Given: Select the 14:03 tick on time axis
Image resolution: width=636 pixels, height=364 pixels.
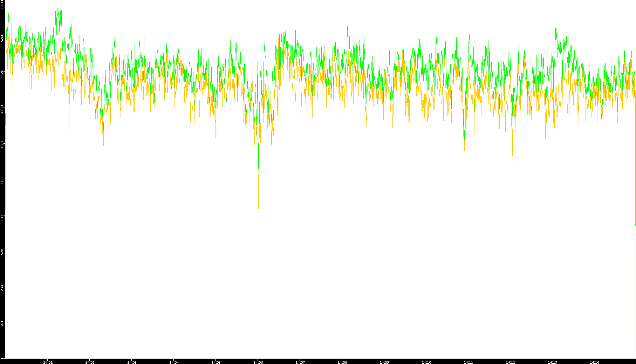Looking at the screenshot, I should click(132, 362).
